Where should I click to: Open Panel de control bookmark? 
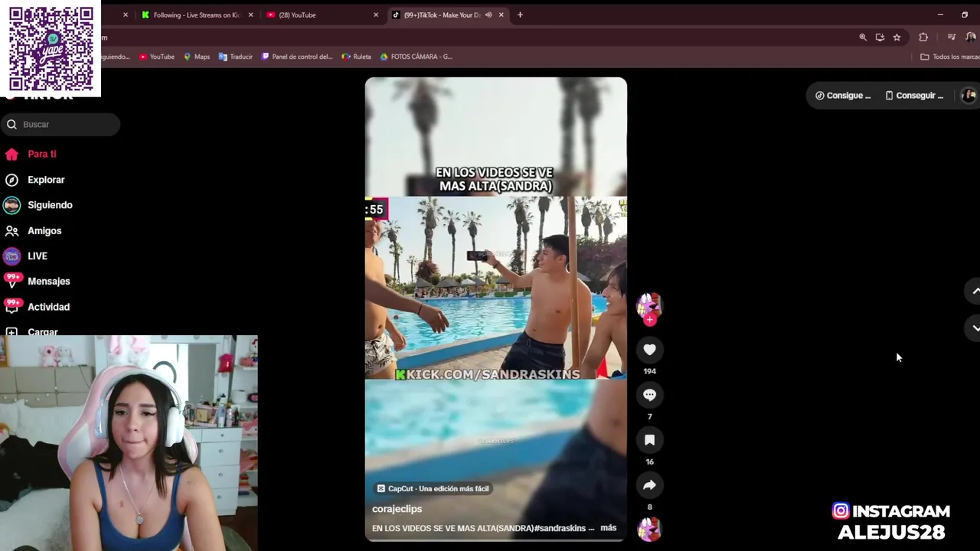click(x=297, y=57)
